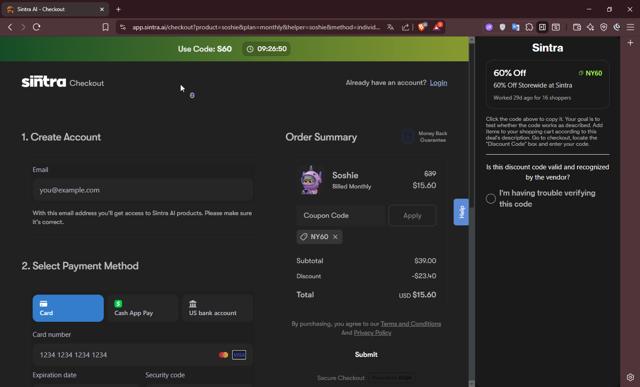This screenshot has height=387, width=640.
Task: Click the "60% Off" deal heading
Action: [509, 73]
